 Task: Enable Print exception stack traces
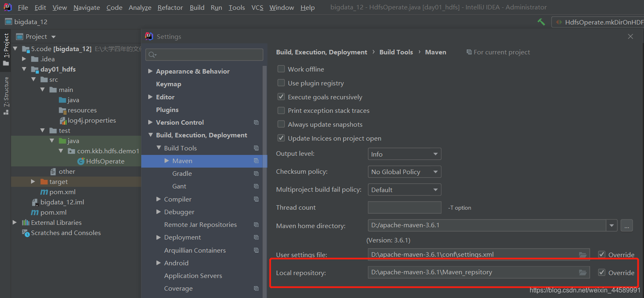(281, 110)
